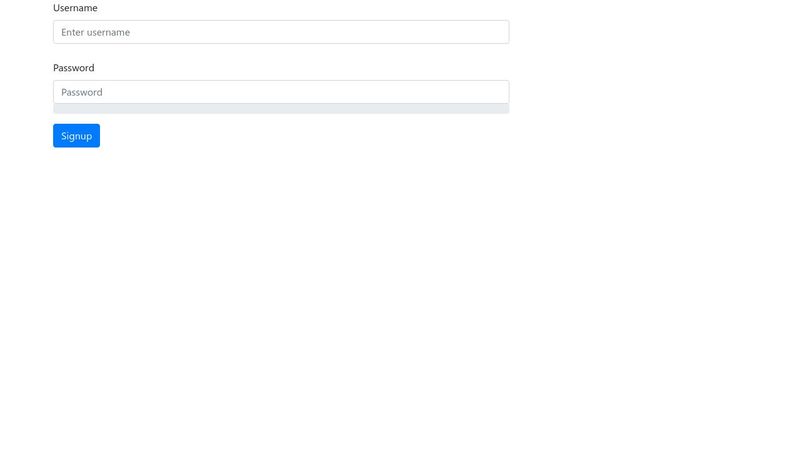Click the right end of the username field
The height and width of the screenshot is (450, 800).
tap(500, 32)
